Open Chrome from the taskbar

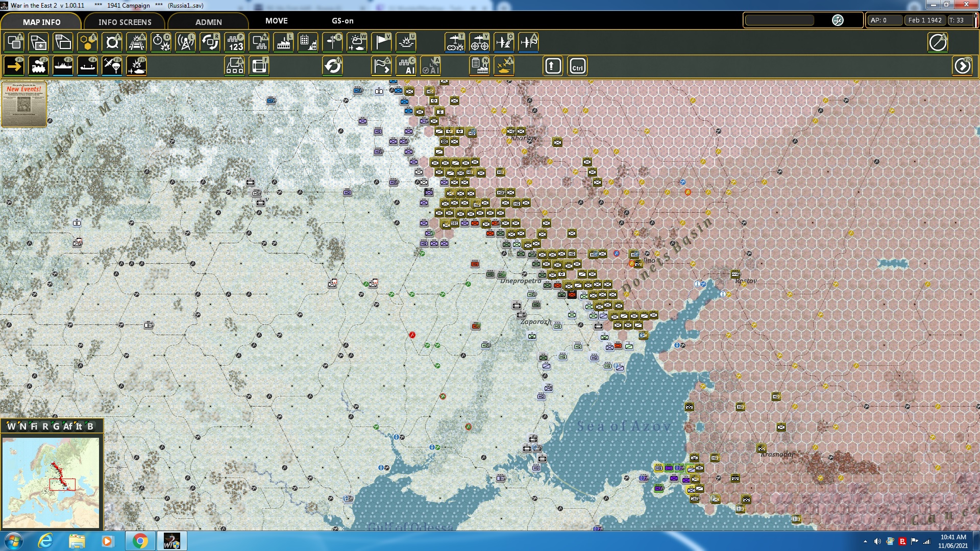point(141,540)
